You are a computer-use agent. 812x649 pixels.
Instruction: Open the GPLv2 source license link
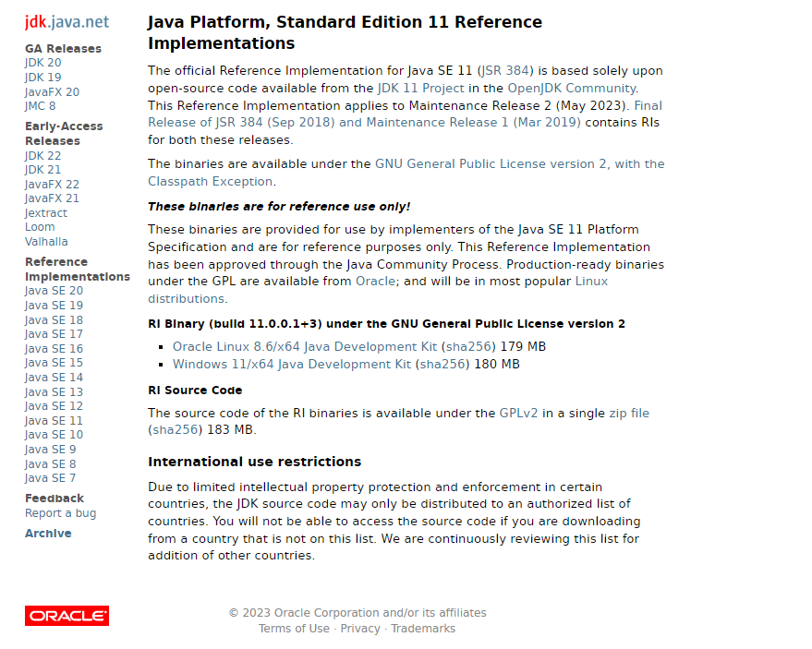click(x=518, y=413)
